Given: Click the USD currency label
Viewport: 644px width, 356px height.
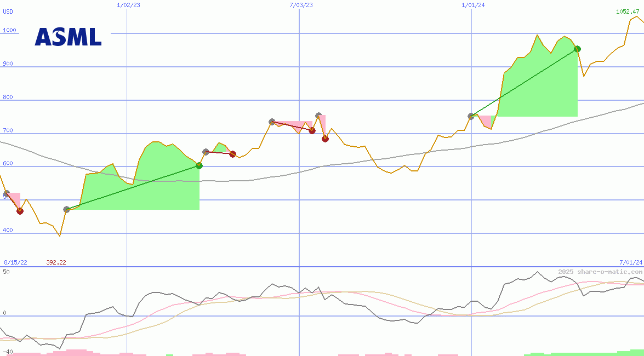Looking at the screenshot, I should (x=8, y=12).
